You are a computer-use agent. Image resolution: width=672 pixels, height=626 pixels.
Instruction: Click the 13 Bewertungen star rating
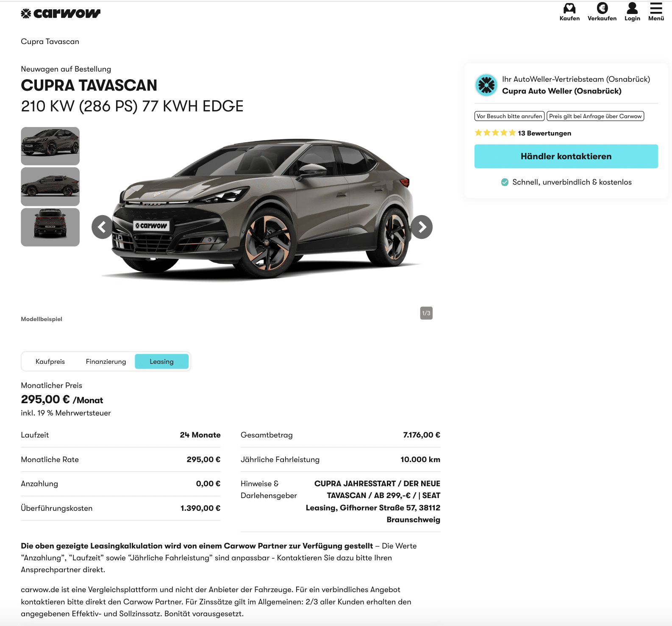point(523,133)
